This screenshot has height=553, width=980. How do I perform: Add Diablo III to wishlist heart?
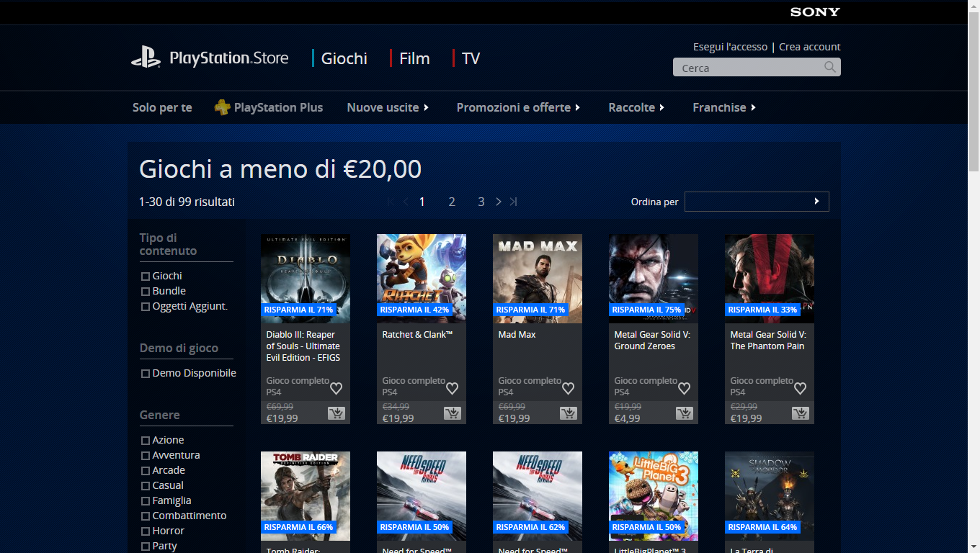click(x=336, y=388)
